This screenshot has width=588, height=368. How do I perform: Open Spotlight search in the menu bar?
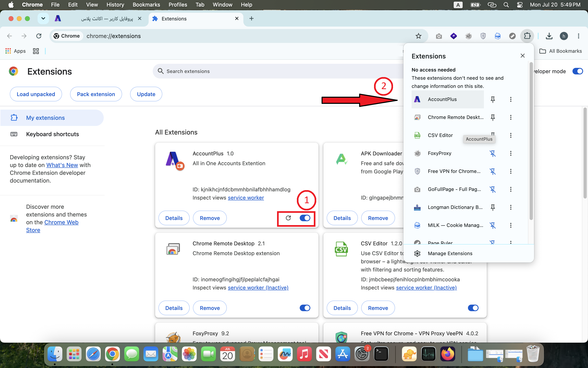(x=506, y=5)
